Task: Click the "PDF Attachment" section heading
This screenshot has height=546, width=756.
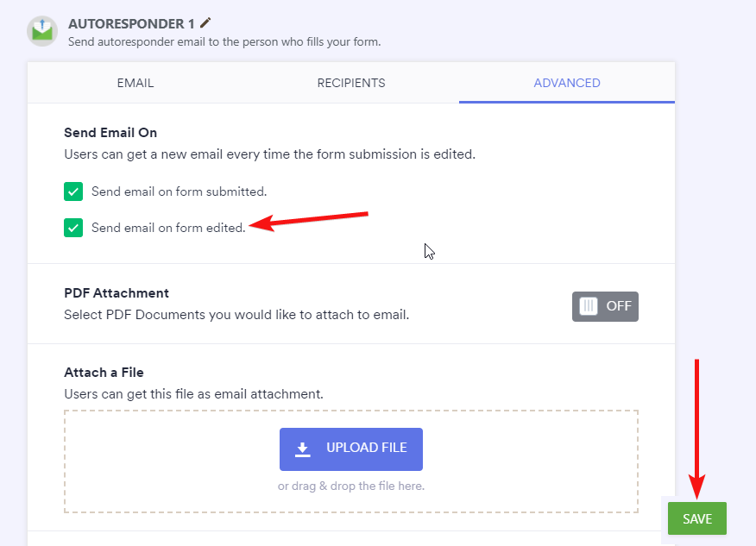Action: click(117, 293)
